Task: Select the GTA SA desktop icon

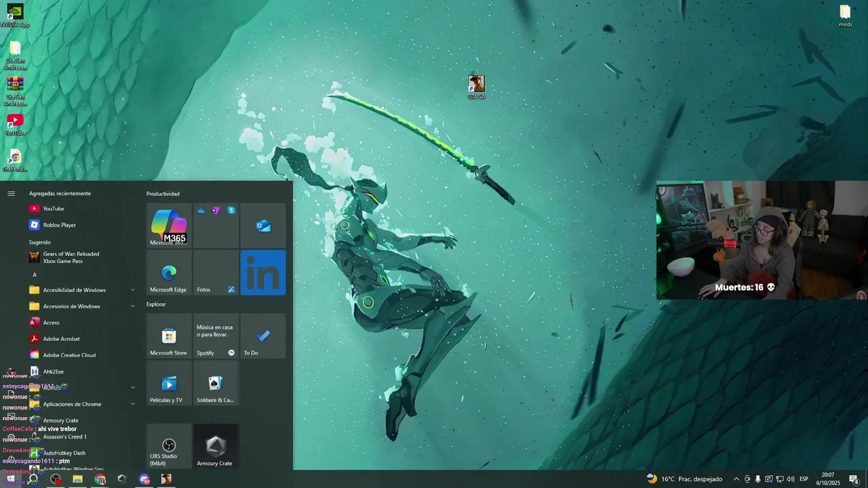Action: [477, 87]
